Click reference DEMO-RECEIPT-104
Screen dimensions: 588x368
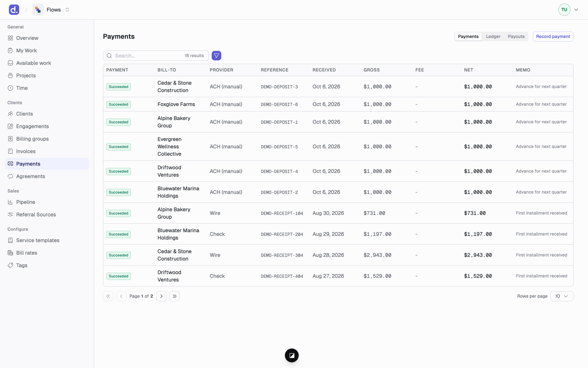(282, 213)
